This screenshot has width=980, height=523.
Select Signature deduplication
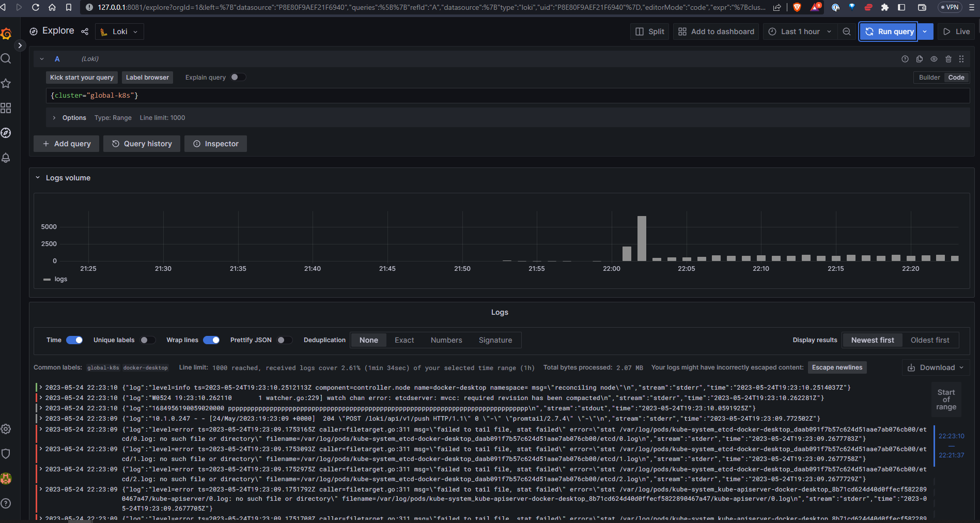tap(495, 340)
